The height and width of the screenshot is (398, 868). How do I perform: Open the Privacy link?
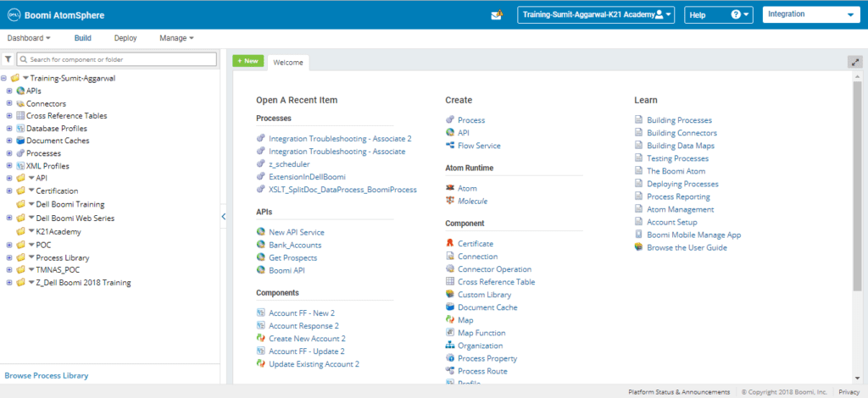click(x=849, y=392)
